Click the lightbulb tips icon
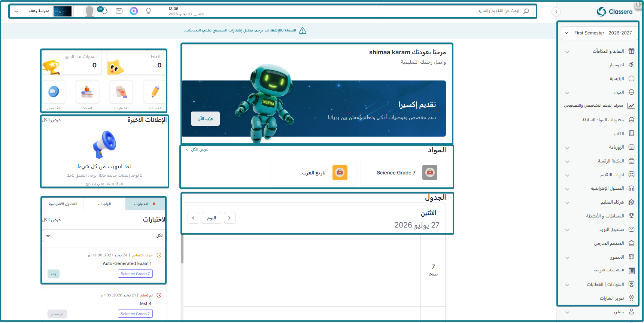The image size is (644, 323). pos(149,11)
